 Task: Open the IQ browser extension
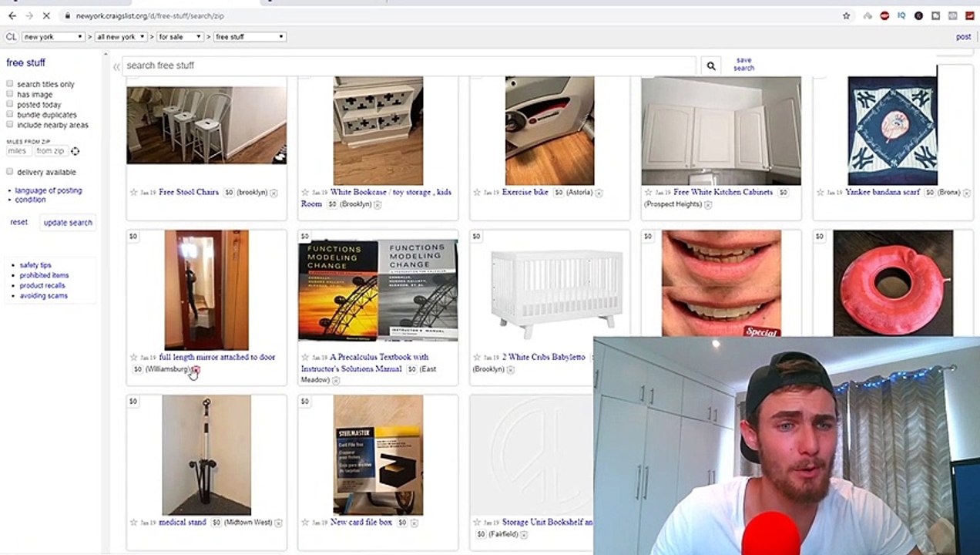click(x=901, y=15)
